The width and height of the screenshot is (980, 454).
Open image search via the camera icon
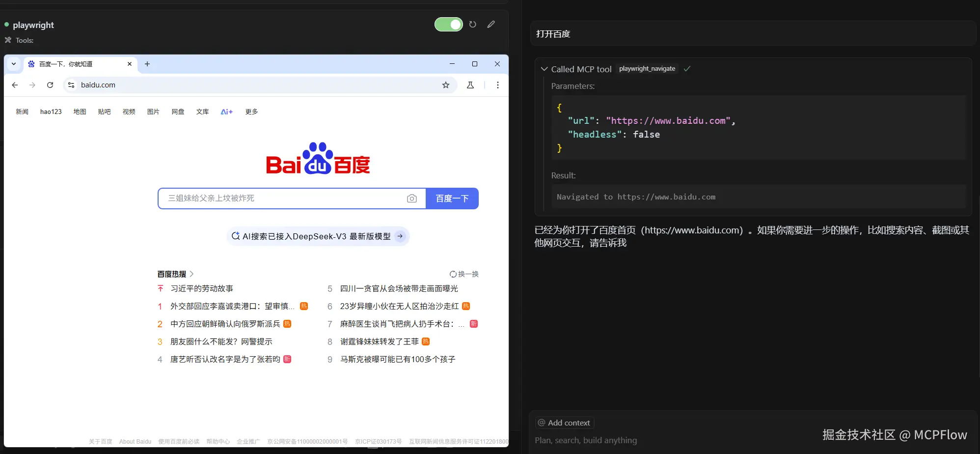point(412,199)
